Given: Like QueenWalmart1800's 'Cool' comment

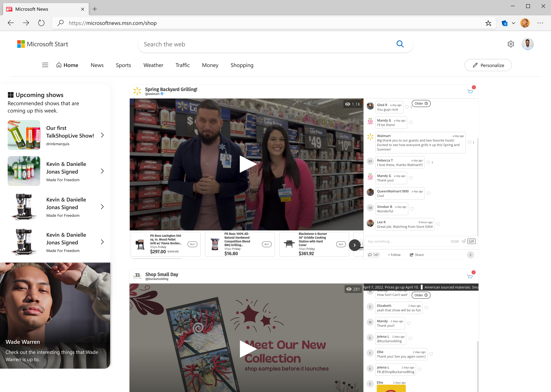Looking at the screenshot, I should tap(428, 193).
